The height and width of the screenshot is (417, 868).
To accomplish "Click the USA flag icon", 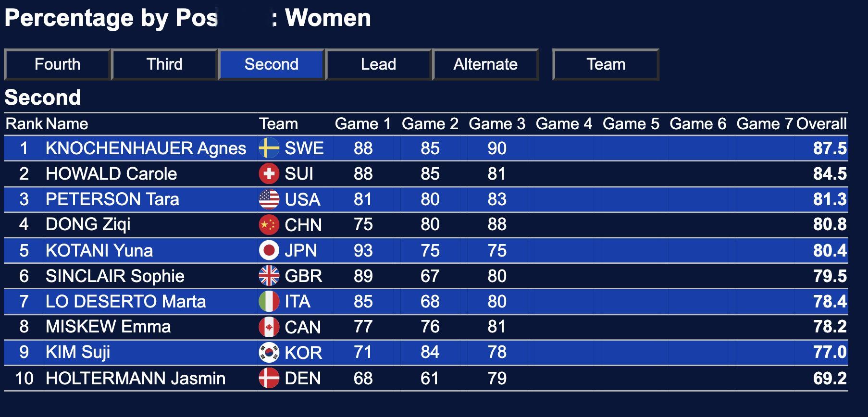I will [269, 199].
